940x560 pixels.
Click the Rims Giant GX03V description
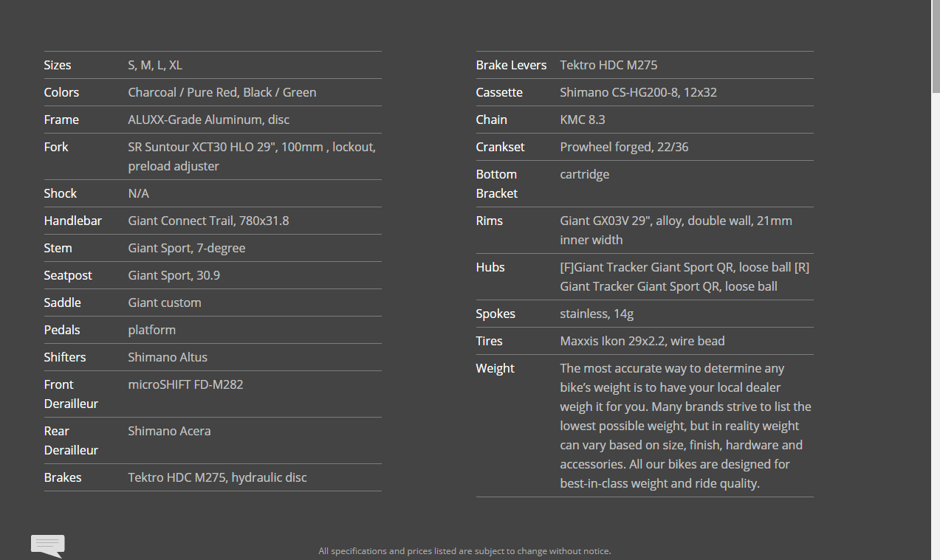coord(676,230)
